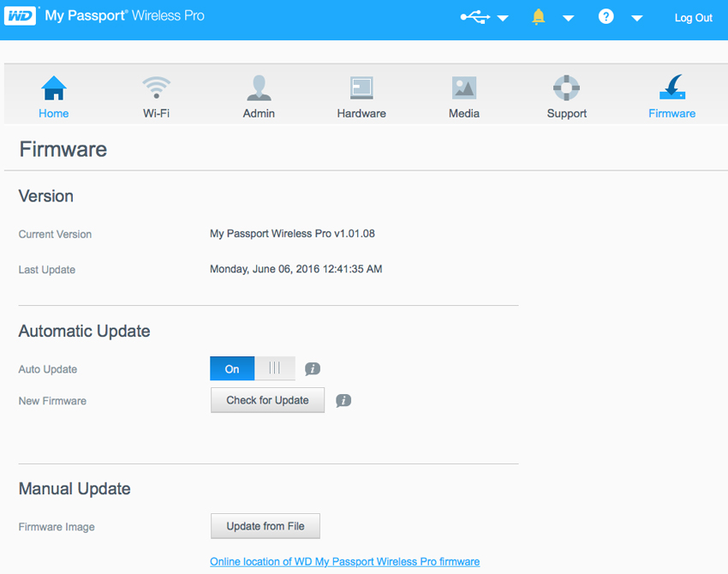Go to the Home tab label
Screen dimensions: 728x574
point(54,113)
